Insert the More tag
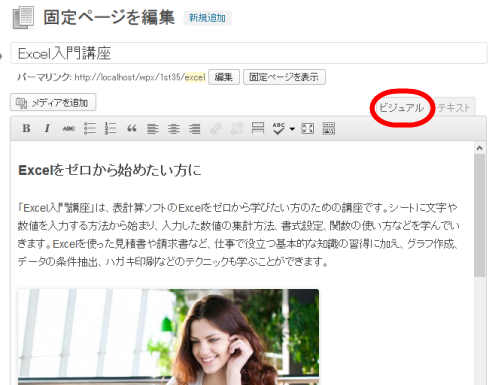 click(258, 128)
